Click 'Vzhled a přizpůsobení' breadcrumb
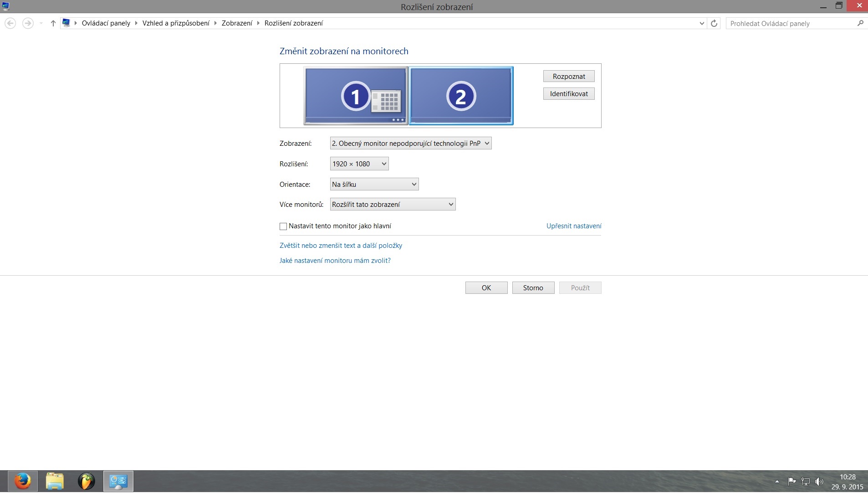Image resolution: width=868 pixels, height=493 pixels. click(176, 23)
